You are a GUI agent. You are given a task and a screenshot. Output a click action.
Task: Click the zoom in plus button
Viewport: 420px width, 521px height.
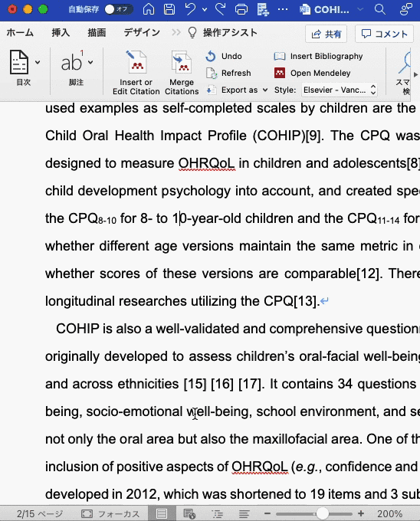tap(361, 513)
